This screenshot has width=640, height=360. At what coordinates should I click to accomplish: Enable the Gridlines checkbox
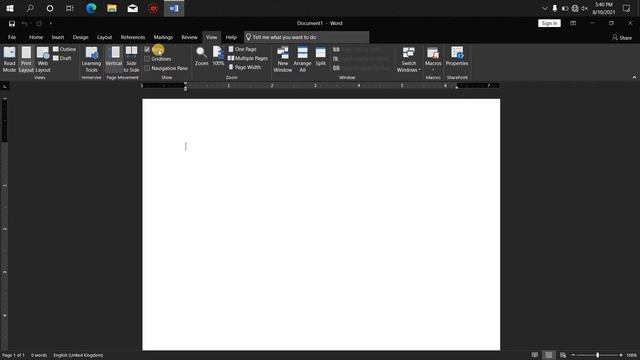[147, 59]
